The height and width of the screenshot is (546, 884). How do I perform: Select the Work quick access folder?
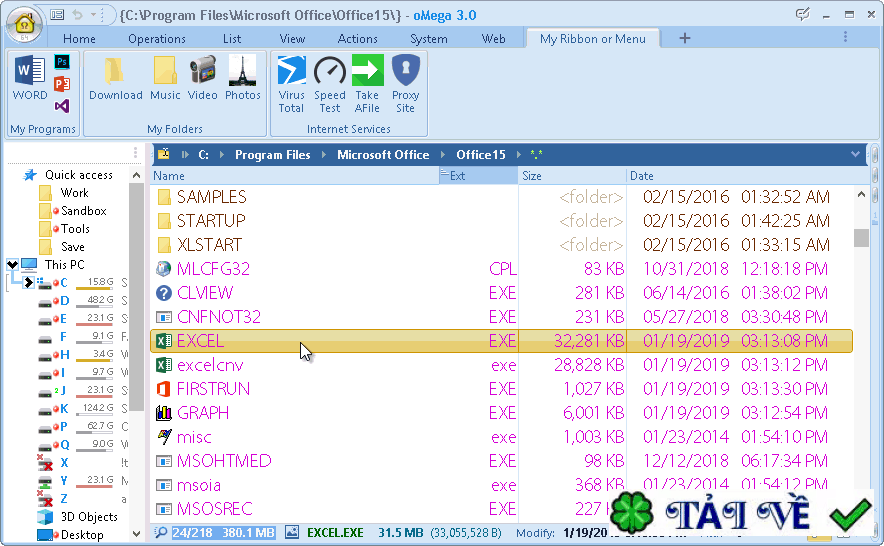click(74, 193)
